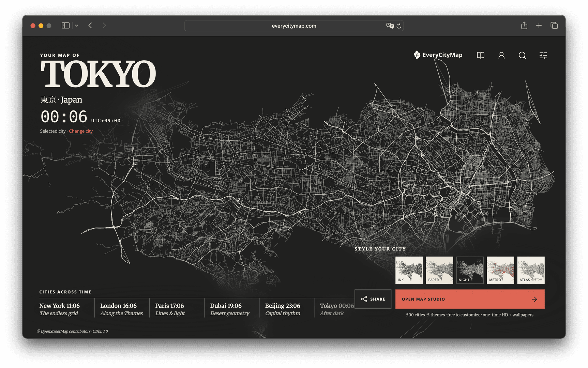Open the guide book icon in the header
Image resolution: width=588 pixels, height=368 pixels.
click(x=481, y=55)
